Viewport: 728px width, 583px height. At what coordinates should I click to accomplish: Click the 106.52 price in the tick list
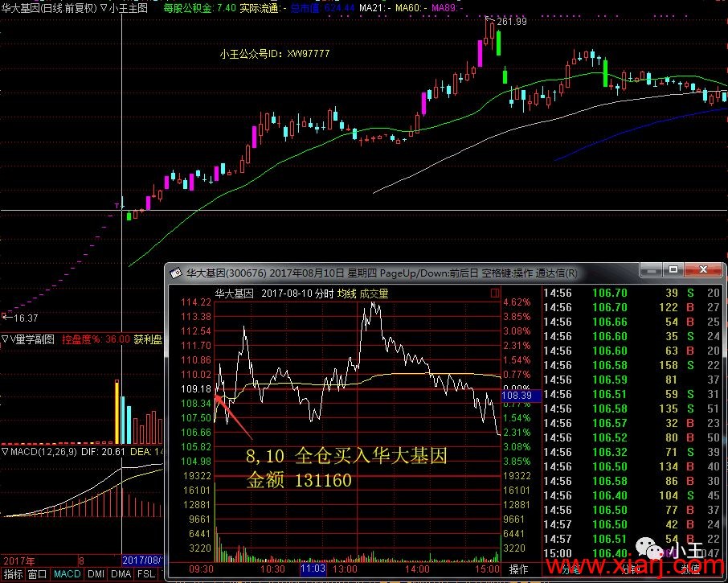coord(610,437)
